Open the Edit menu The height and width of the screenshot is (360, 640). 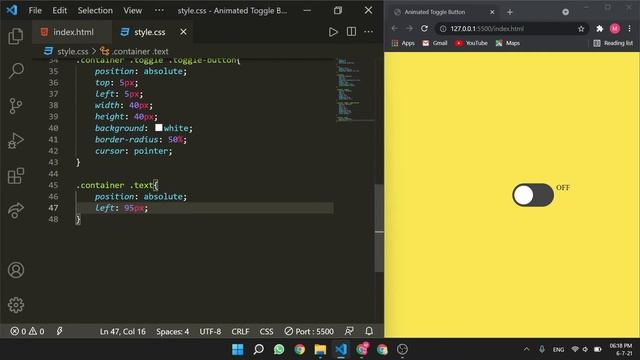tap(59, 11)
